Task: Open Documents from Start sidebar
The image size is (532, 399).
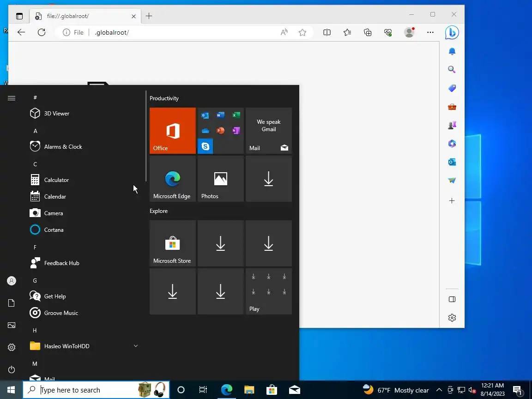Action: pos(12,303)
